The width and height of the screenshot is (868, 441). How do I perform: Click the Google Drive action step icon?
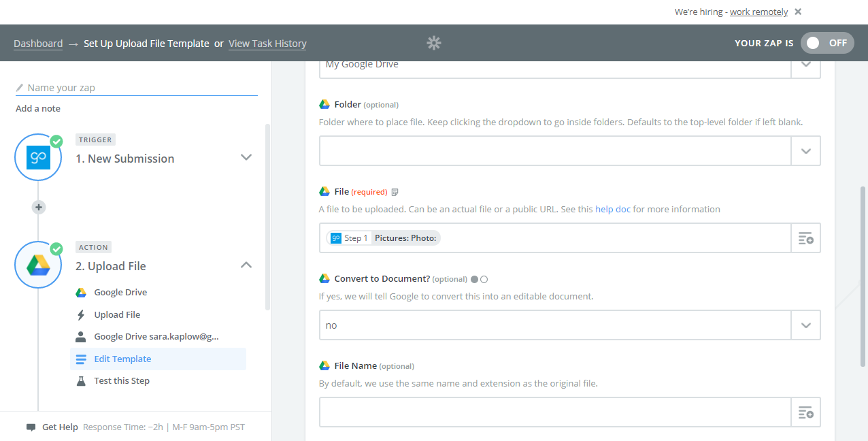coord(38,265)
